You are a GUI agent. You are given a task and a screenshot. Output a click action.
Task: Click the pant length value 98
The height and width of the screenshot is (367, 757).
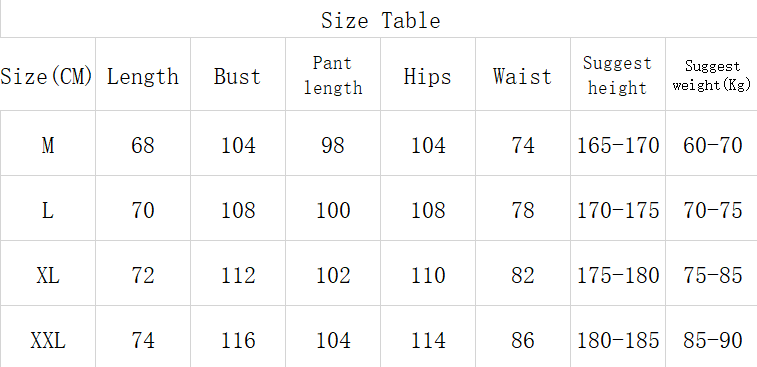[x=333, y=145]
